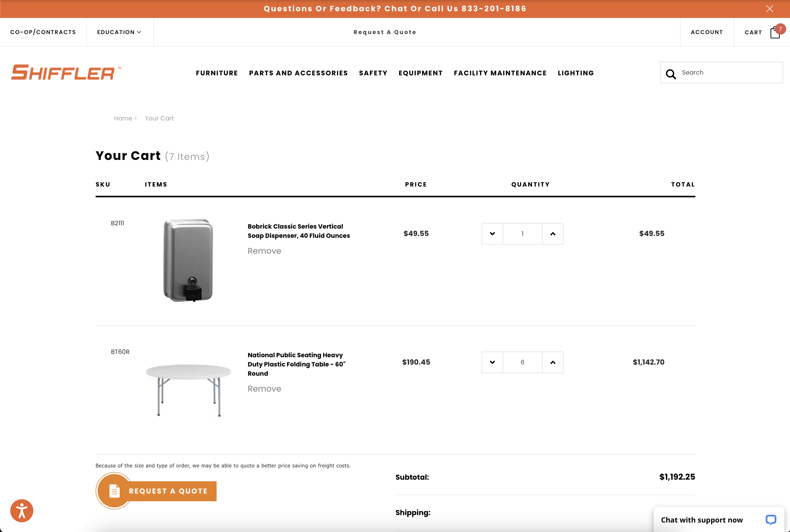Open the Furniture menu
Viewport: 790px width, 532px height.
pyautogui.click(x=217, y=73)
